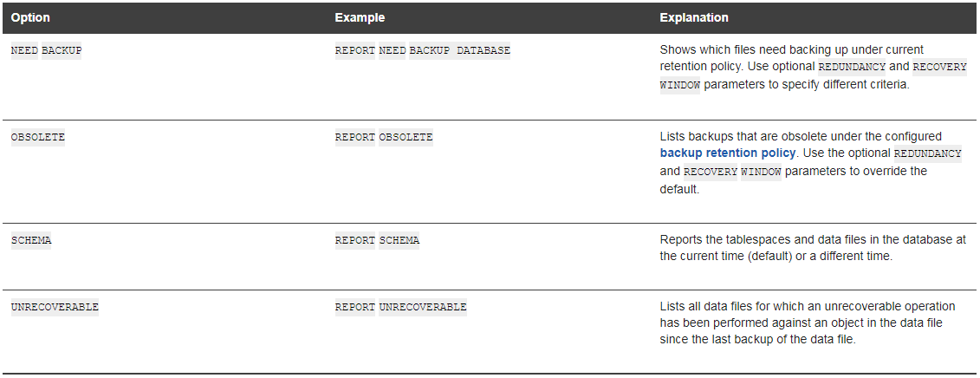Select the UNRECOVERABLE option cell
Viewport: 980px width, 378px height.
pyautogui.click(x=55, y=307)
